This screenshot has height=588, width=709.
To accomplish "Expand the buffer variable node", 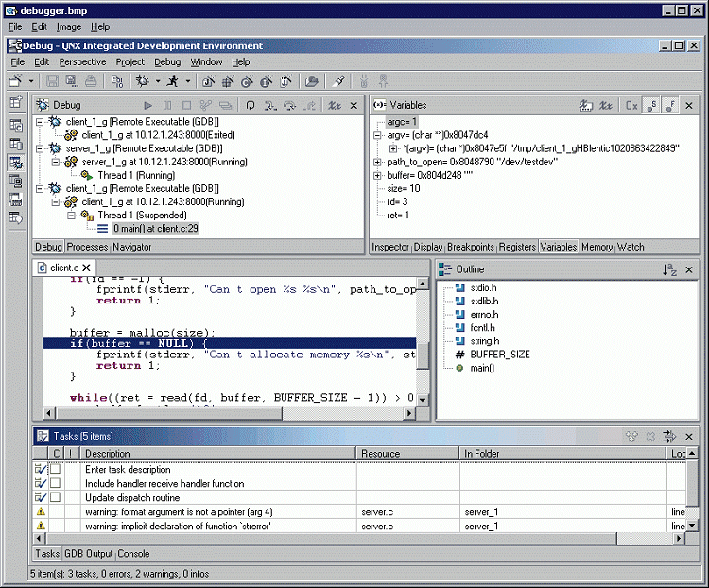I will [377, 175].
